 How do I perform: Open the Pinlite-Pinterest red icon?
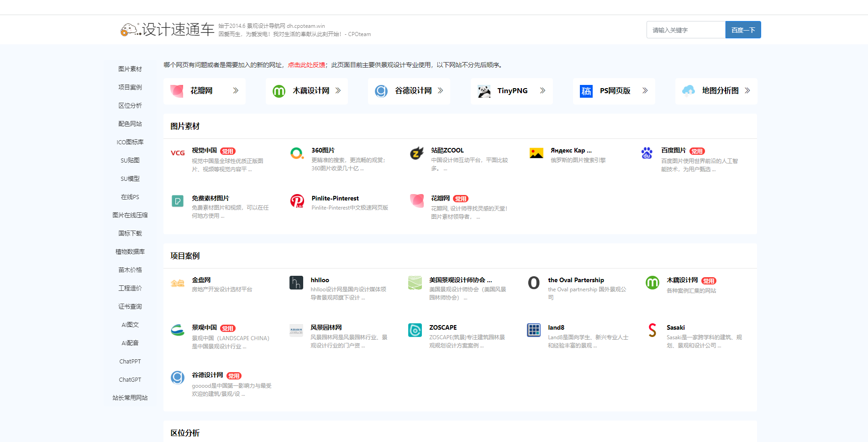(297, 201)
